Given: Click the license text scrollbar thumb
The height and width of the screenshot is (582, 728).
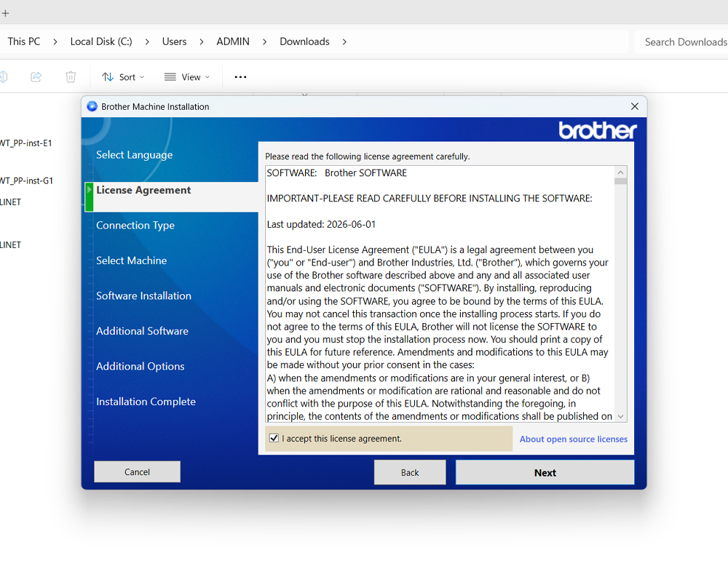Looking at the screenshot, I should tap(621, 181).
